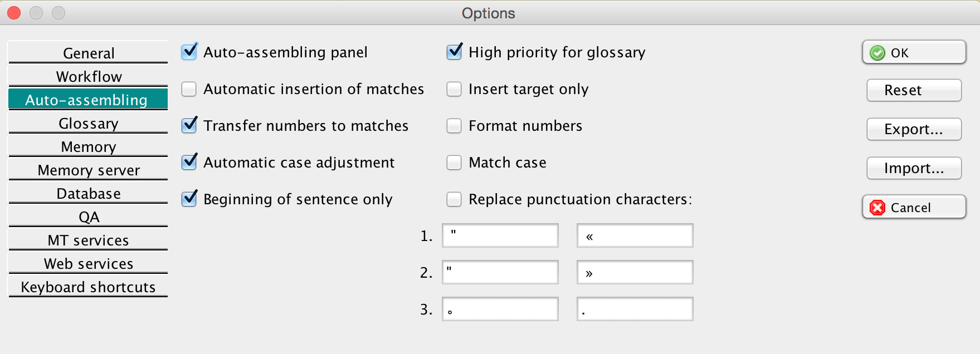
Task: Close the Options window with red button
Action: tap(14, 12)
